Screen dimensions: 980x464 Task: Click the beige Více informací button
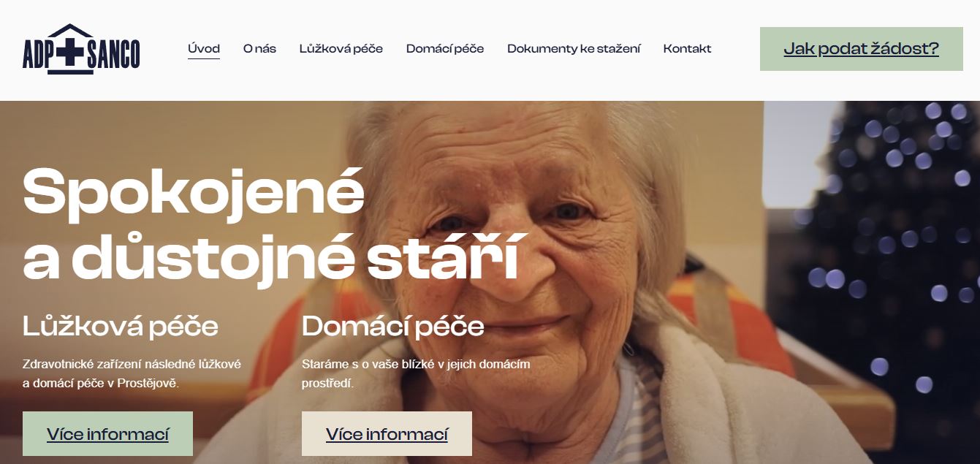click(387, 434)
